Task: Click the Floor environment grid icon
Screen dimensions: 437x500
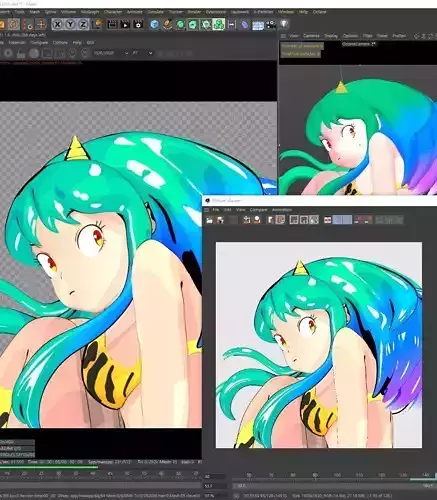Action: [258, 25]
